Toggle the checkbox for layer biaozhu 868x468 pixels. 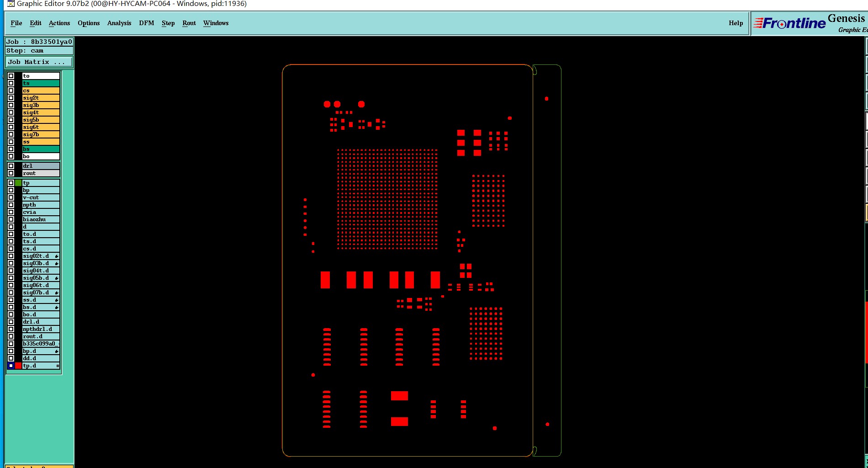[11, 219]
